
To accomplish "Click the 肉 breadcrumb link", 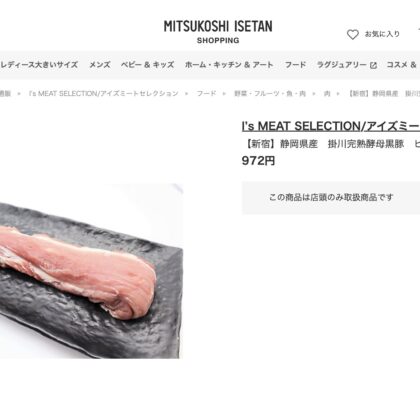I will point(327,94).
